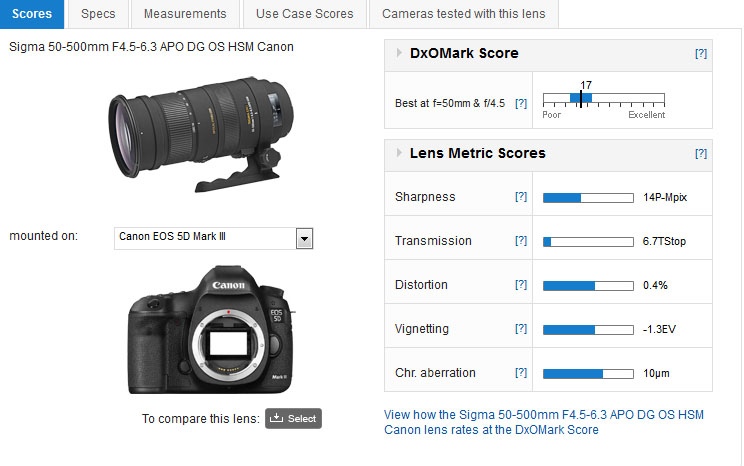The image size is (744, 466).
Task: Click the -1.3EV vignetting value
Action: pyautogui.click(x=659, y=329)
